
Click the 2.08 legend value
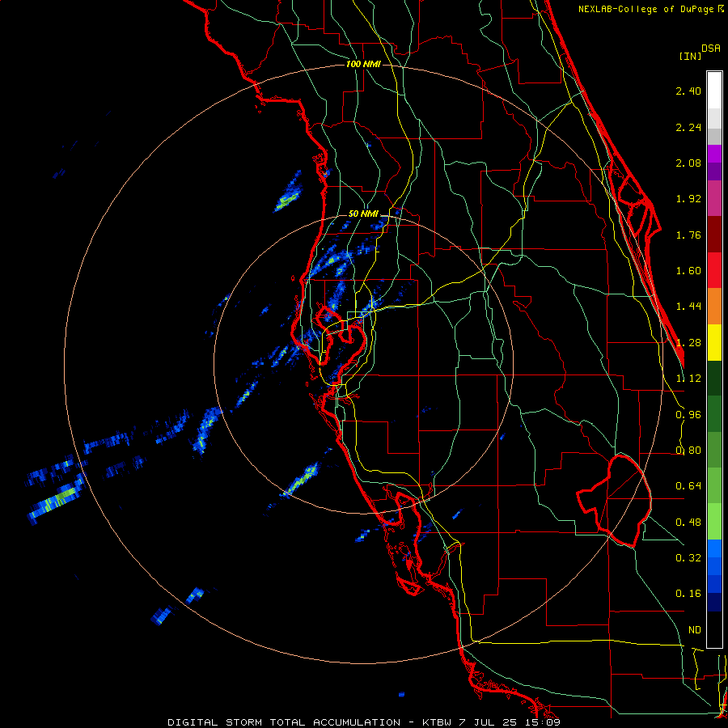688,163
